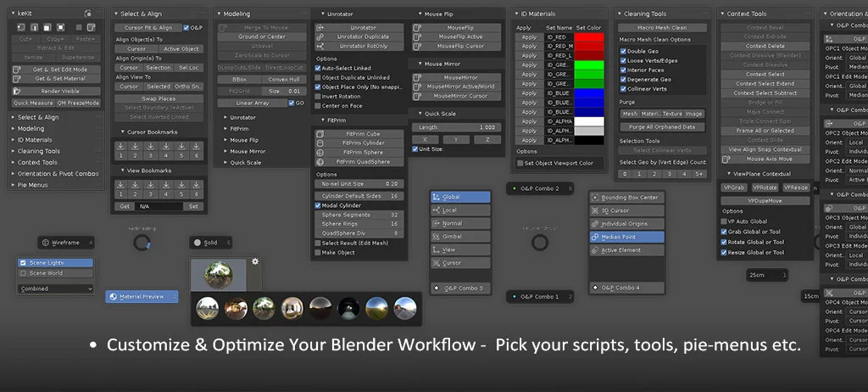Viewport: 868px width, 392px height.
Task: Toggle the O&P checkbox near Cursor Fit & Align
Action: pyautogui.click(x=186, y=28)
